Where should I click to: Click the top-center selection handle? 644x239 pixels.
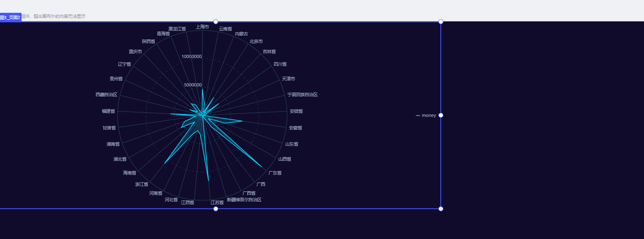pos(216,22)
